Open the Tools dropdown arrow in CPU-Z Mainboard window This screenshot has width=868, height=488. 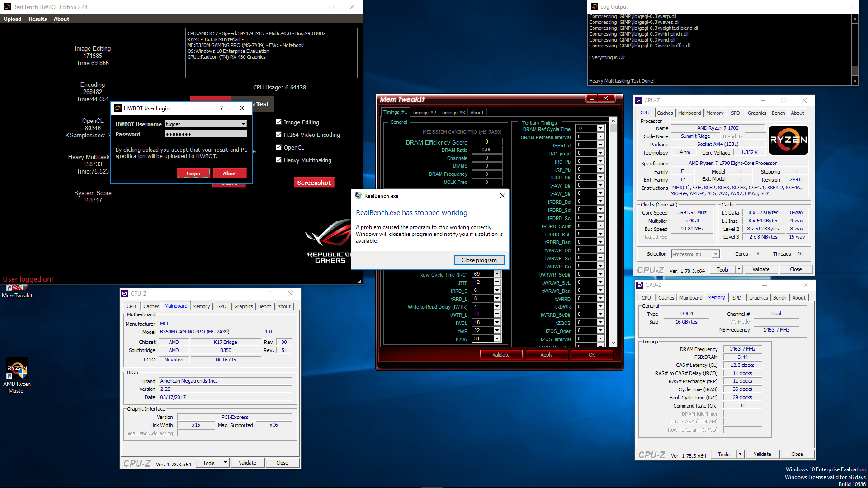pos(225,463)
